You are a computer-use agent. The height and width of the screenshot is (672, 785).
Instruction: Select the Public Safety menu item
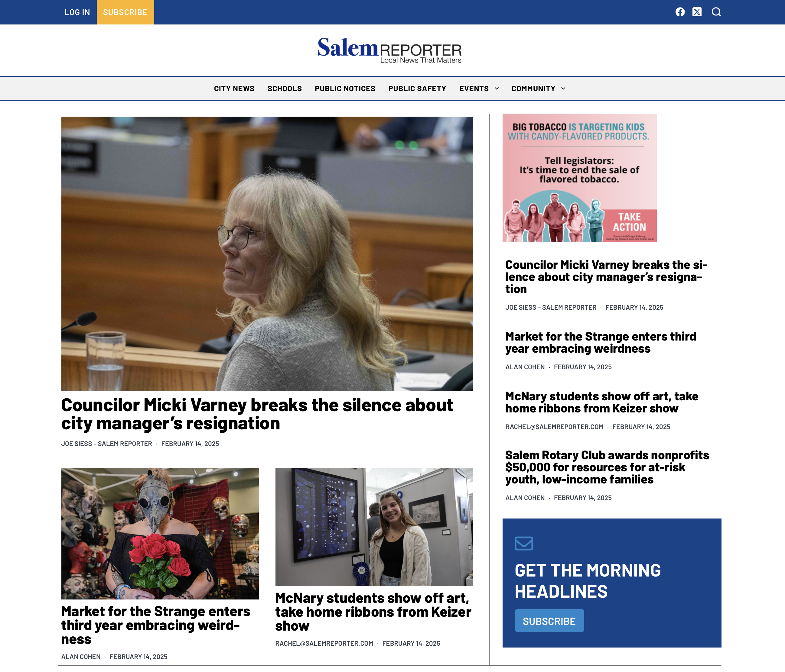click(x=417, y=89)
